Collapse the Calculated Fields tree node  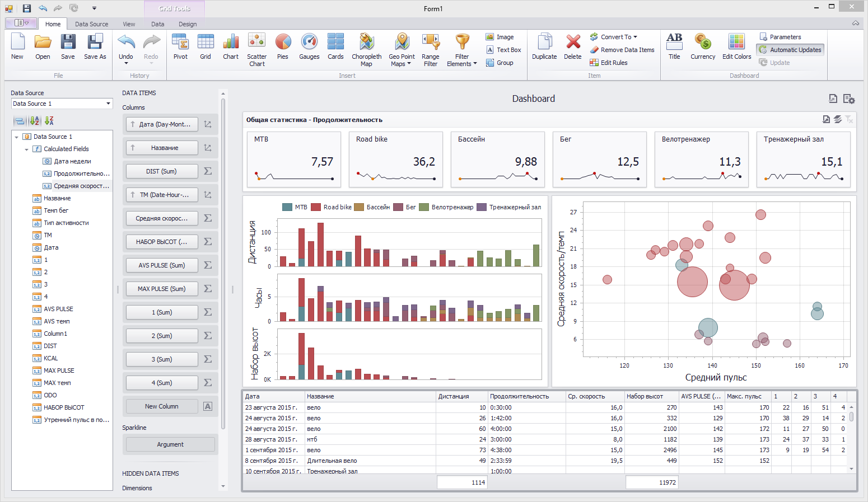[x=26, y=149]
